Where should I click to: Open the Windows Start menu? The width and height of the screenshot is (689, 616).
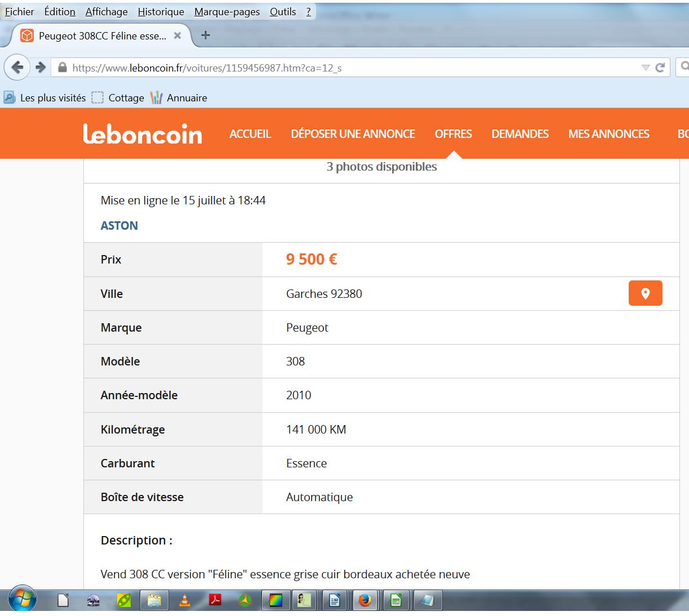tap(23, 599)
